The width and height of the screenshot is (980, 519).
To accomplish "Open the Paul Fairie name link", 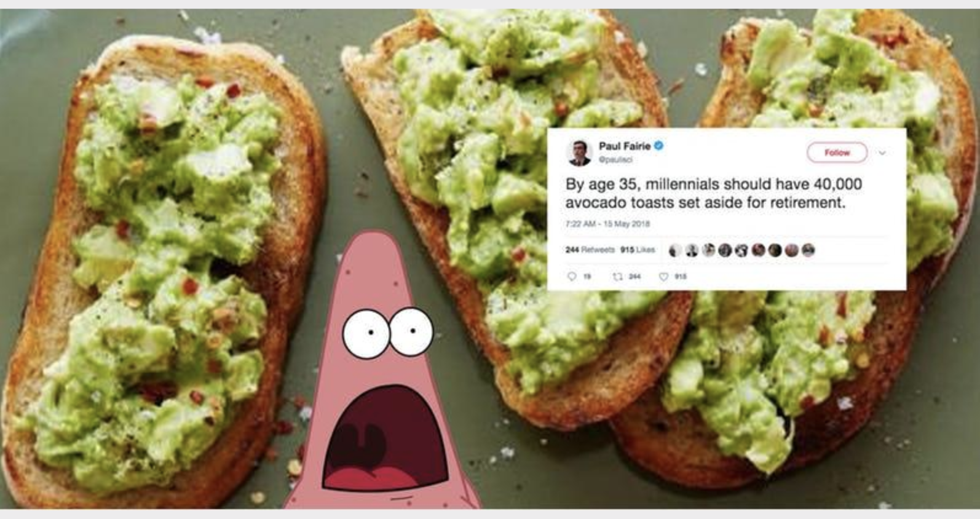I will (x=625, y=146).
